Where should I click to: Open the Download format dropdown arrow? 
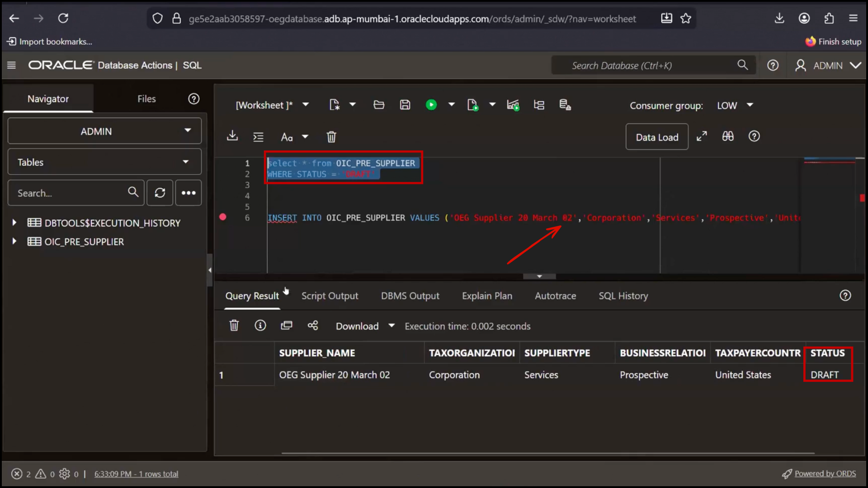click(392, 326)
